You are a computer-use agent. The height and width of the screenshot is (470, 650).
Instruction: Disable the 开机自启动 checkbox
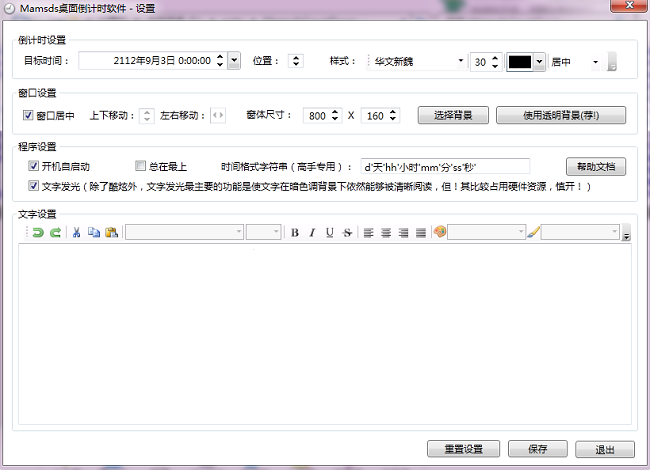pos(33,166)
